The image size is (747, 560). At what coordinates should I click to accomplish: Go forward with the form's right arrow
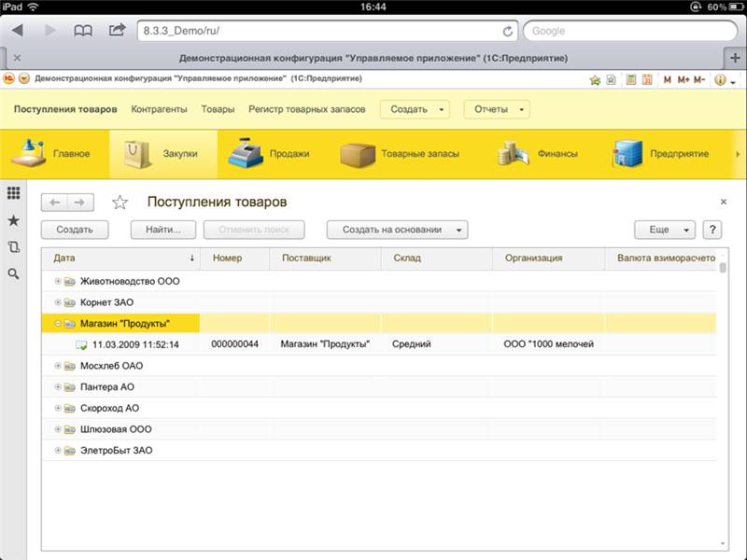[x=80, y=203]
